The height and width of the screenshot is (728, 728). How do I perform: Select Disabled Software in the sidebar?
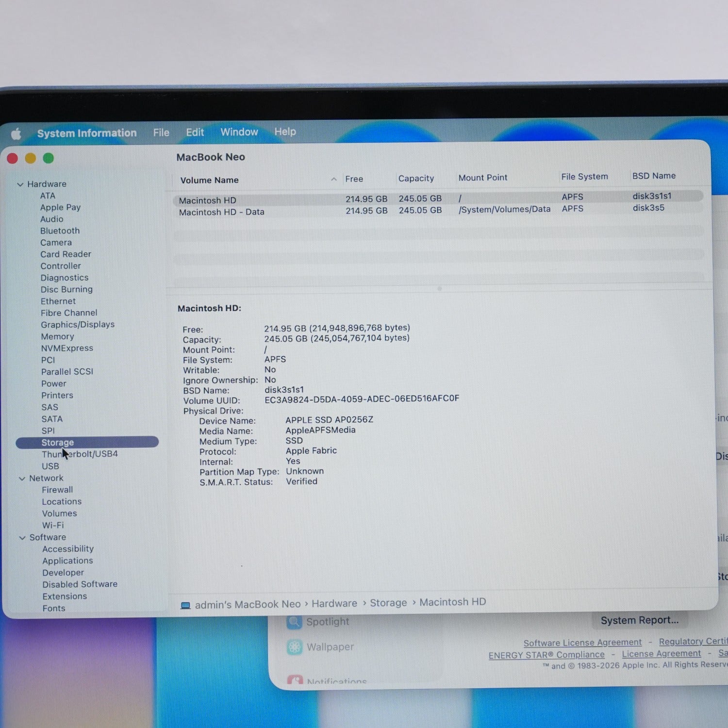tap(80, 584)
